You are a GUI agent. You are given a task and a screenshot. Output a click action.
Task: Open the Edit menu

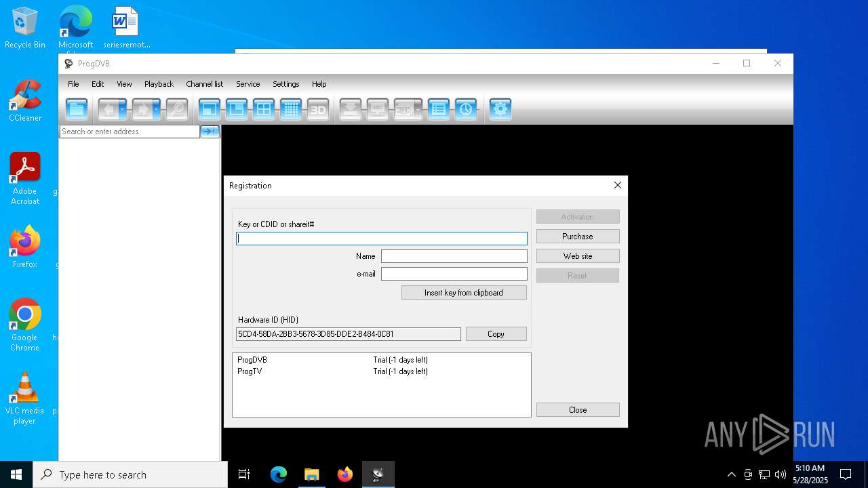pos(98,84)
